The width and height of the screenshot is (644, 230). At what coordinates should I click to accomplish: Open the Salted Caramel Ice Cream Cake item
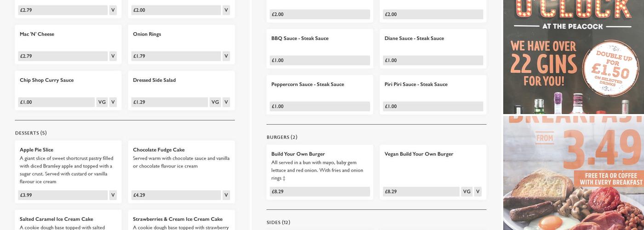[56, 219]
